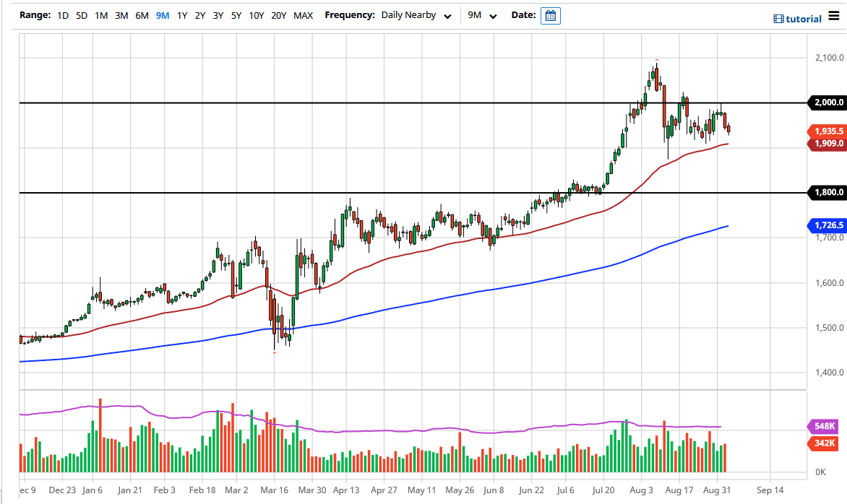Click the 1,935.5 last price tag
Screen dimensions: 847x504
827,131
